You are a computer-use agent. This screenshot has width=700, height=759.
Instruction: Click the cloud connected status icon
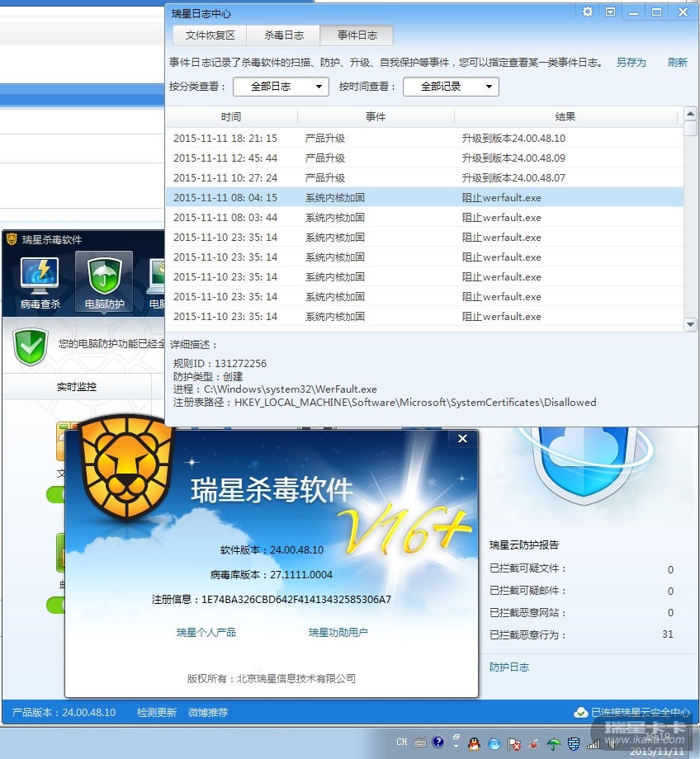point(581,713)
